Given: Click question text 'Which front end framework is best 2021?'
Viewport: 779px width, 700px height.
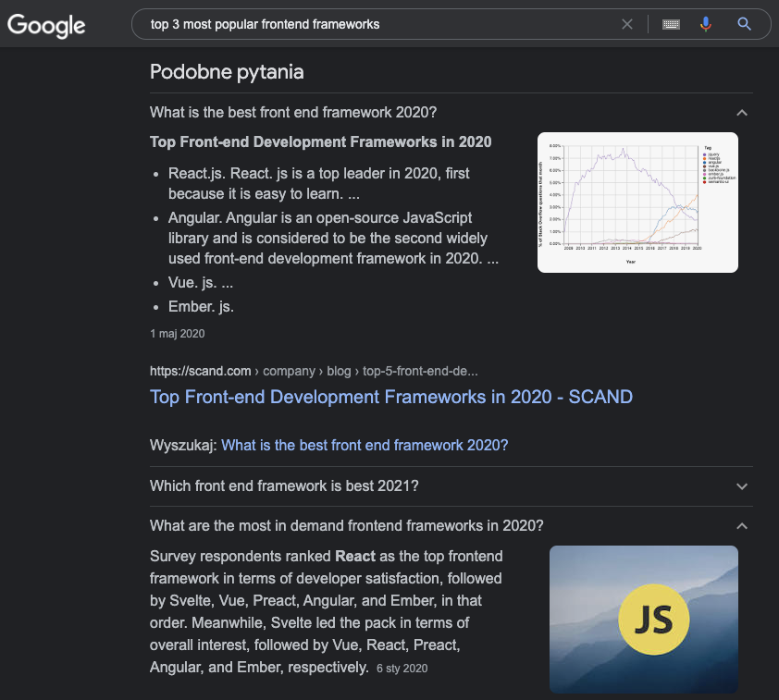Looking at the screenshot, I should coord(284,485).
